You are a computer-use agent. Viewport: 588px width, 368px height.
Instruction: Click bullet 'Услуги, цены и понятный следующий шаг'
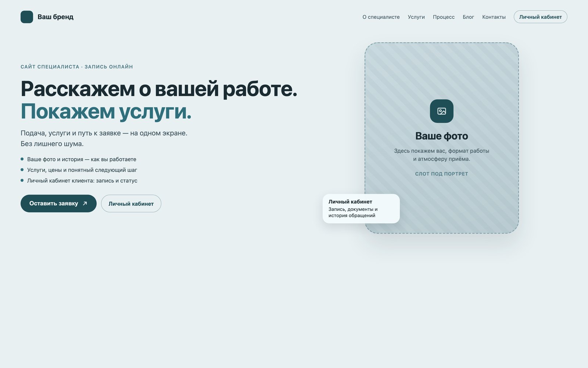[x=82, y=170]
